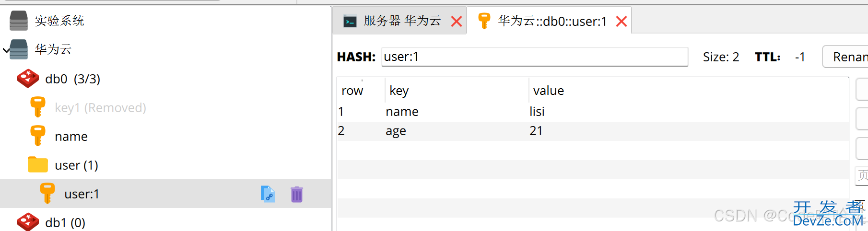This screenshot has width=868, height=231.
Task: Delete user:1 key with trash icon
Action: coord(297,194)
